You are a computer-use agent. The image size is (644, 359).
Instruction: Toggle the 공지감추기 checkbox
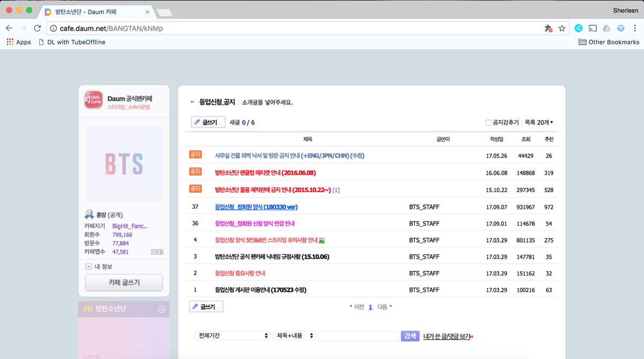coord(488,122)
